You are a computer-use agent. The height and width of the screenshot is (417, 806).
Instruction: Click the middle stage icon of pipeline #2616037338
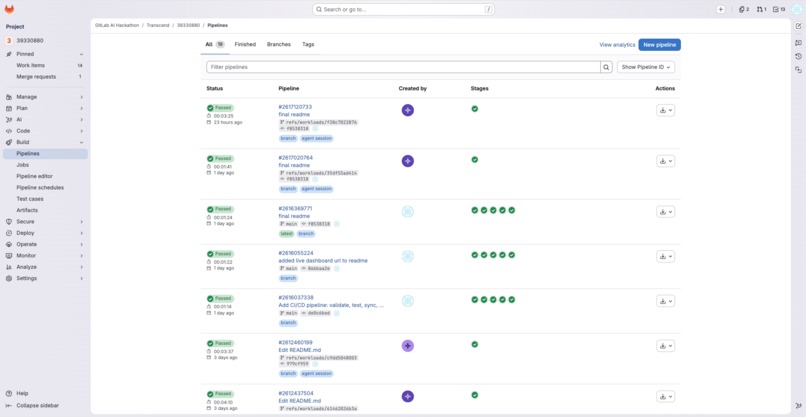(x=493, y=299)
